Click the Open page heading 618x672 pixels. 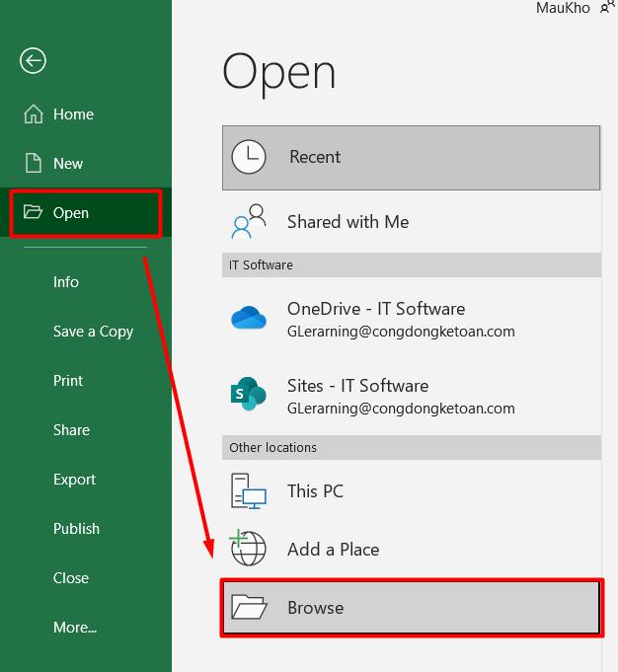click(278, 73)
